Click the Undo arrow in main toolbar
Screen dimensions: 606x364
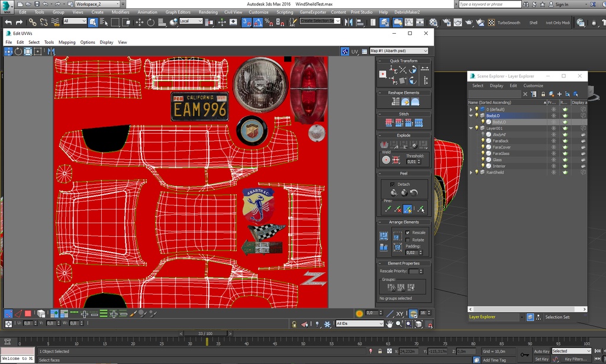[x=8, y=22]
